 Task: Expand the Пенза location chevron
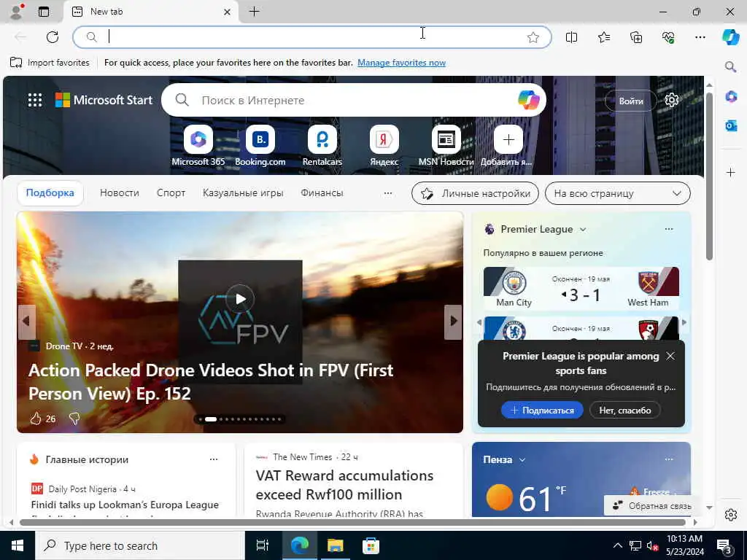coord(522,459)
